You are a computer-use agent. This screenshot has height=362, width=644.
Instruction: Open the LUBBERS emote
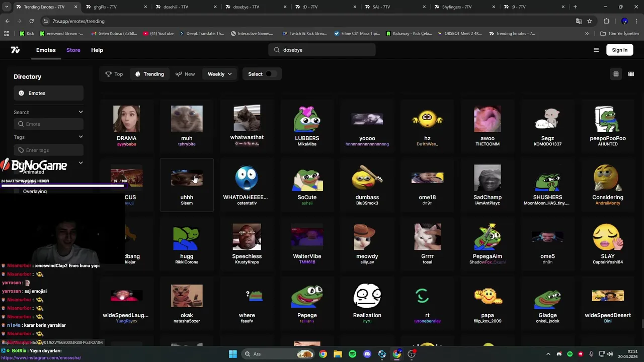click(307, 126)
